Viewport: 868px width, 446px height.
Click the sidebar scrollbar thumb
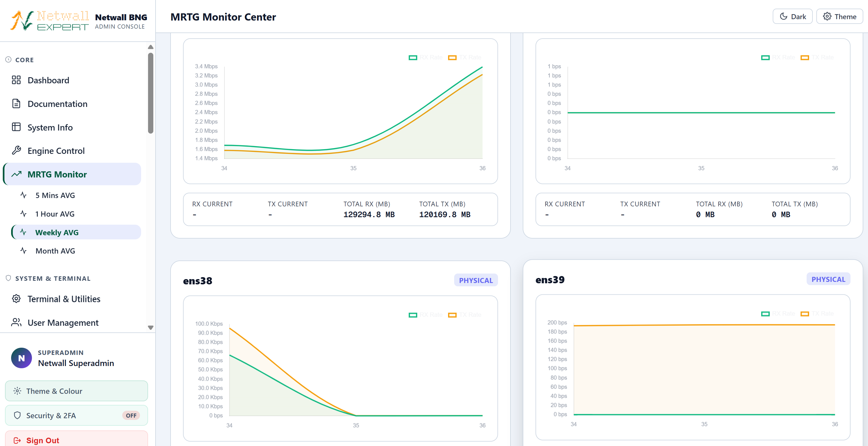(151, 93)
